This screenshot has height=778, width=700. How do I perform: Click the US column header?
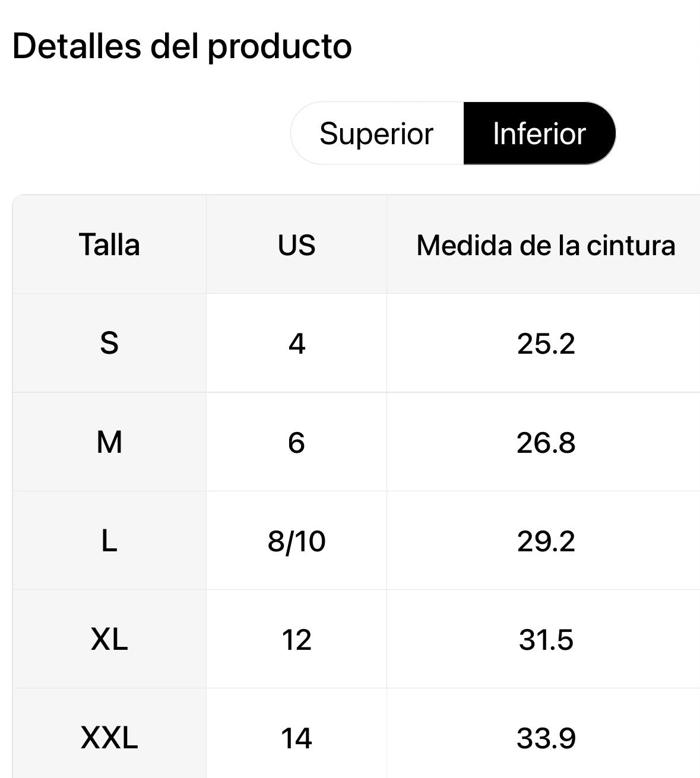296,245
